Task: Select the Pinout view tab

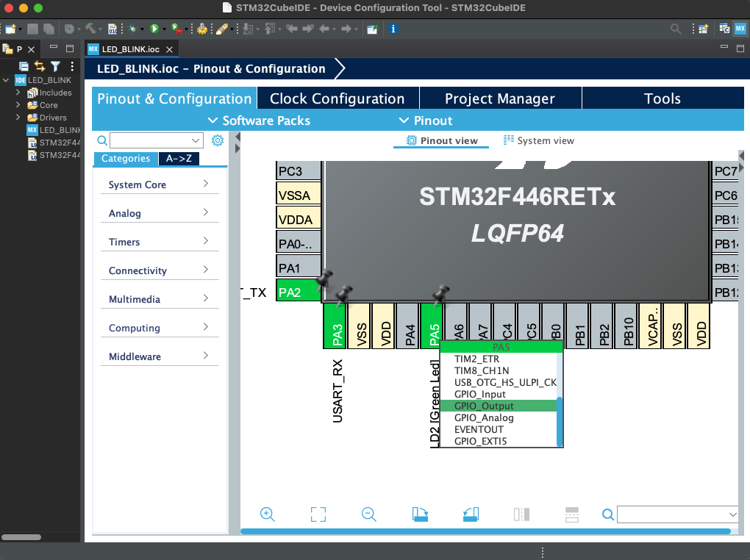Action: (441, 140)
